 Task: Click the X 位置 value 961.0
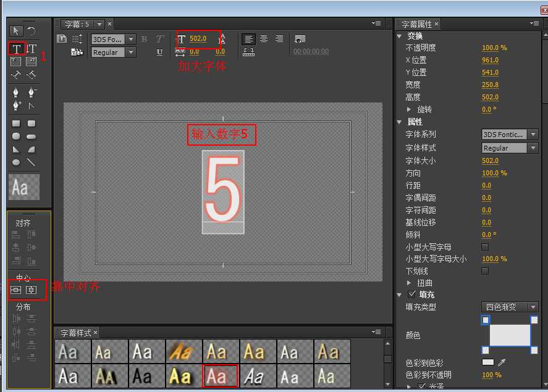click(490, 60)
